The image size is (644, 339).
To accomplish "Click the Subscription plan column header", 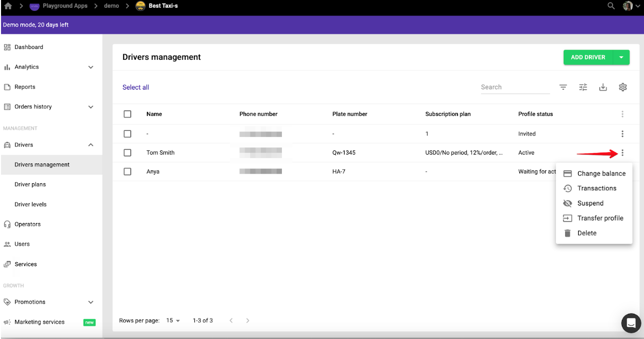I will click(x=448, y=114).
